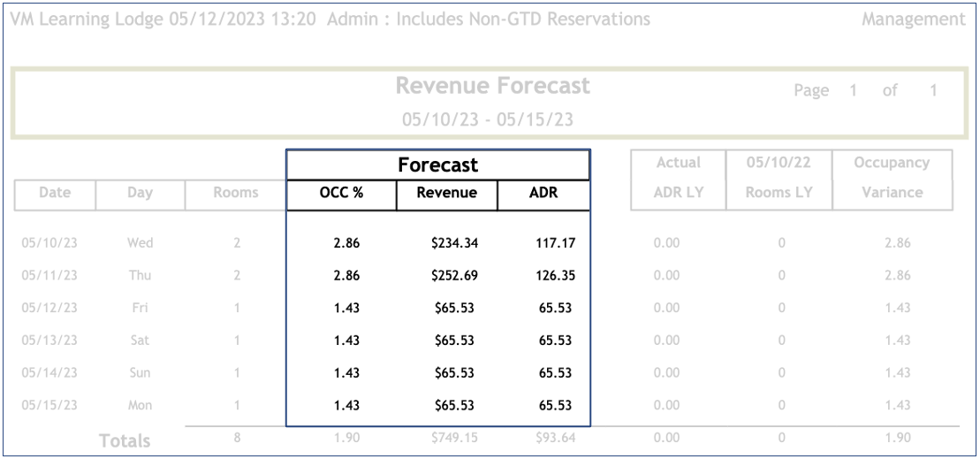This screenshot has height=459, width=980.
Task: Click the Forecast section header
Action: click(437, 165)
